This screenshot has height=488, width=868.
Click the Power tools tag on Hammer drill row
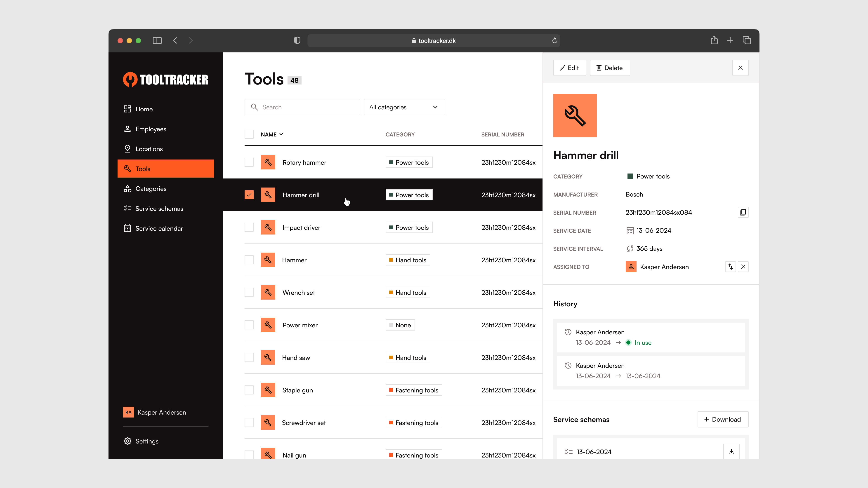[409, 195]
